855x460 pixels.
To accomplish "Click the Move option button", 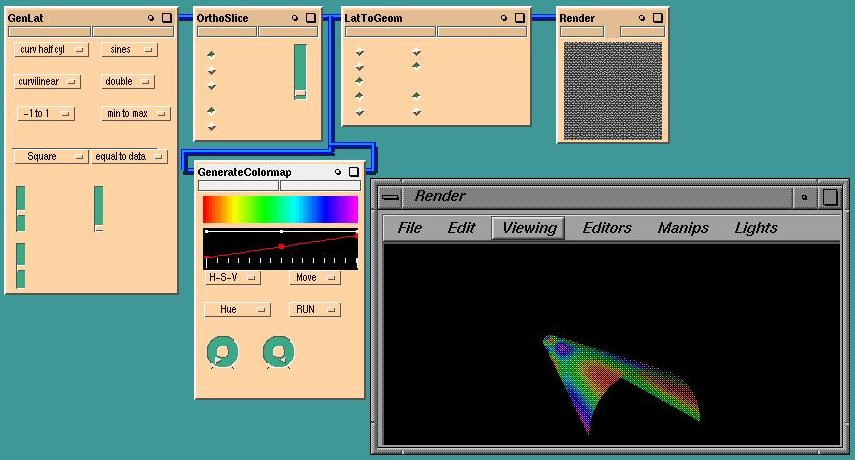I will [314, 278].
